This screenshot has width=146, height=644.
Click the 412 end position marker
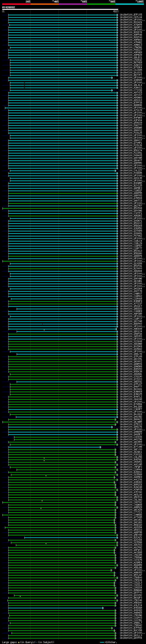pos(115,11)
